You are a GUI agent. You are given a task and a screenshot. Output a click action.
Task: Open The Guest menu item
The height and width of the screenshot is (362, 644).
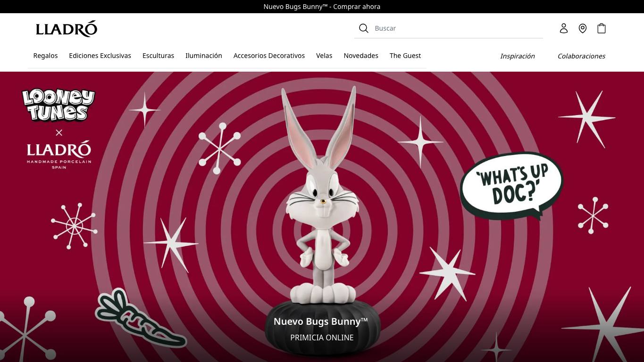(405, 56)
